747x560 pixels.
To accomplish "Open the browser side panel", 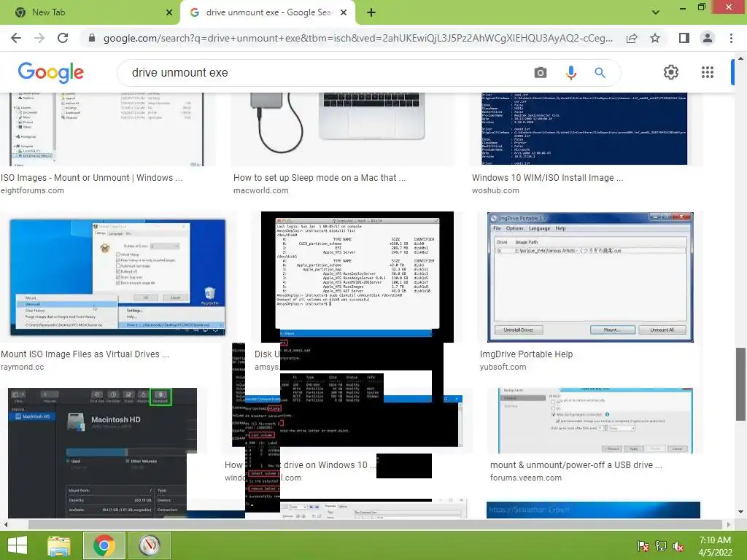I will click(684, 38).
